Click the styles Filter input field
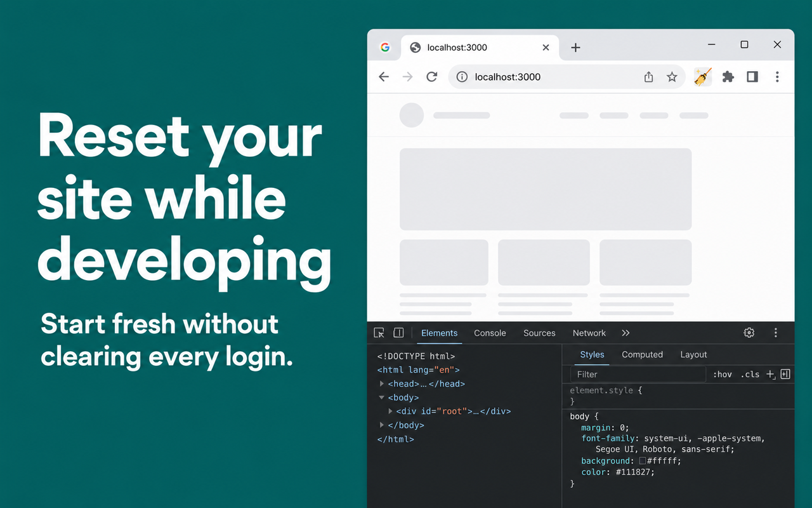Image resolution: width=812 pixels, height=508 pixels. [x=638, y=375]
